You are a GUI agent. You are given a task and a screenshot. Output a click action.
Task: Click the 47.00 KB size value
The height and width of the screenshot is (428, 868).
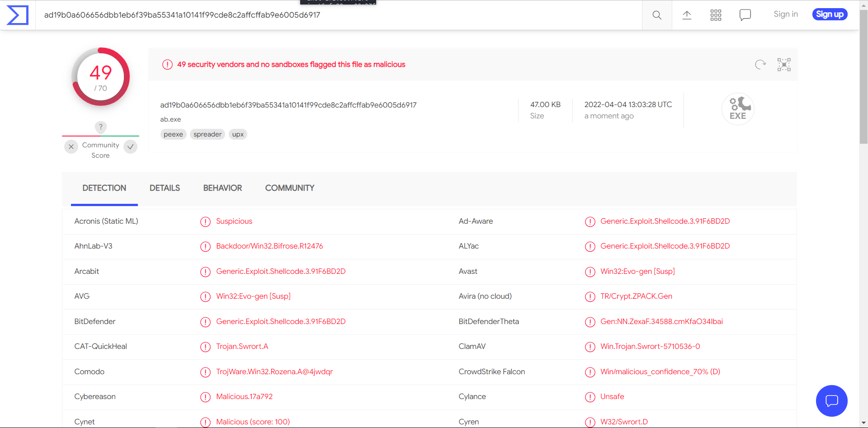(545, 105)
